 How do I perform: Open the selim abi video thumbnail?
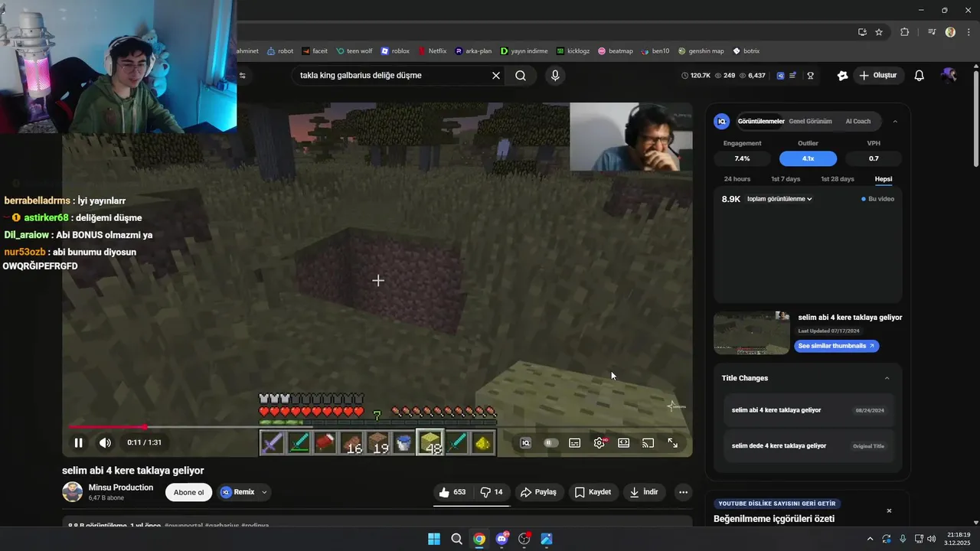751,333
